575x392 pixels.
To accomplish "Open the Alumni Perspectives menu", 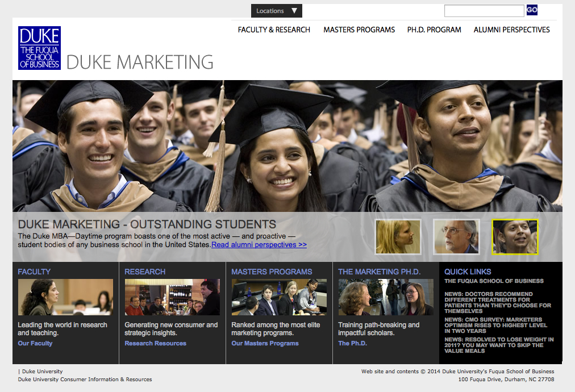I will tap(511, 30).
